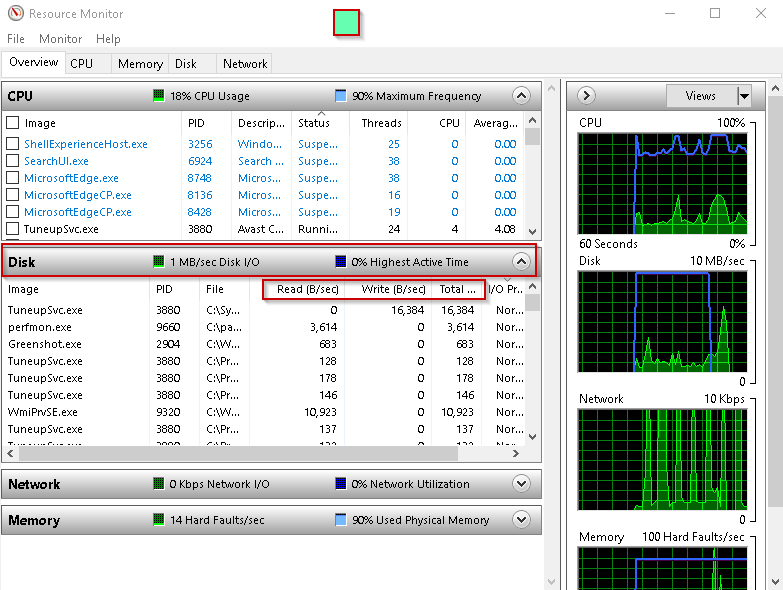
Task: Sort disk list by File column header
Action: point(224,290)
